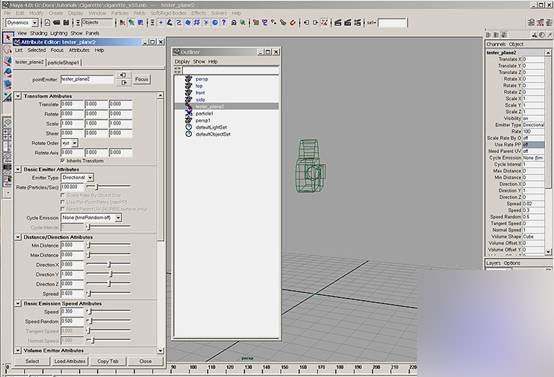Toggle the Inherits Transform checkbox

[x=63, y=161]
